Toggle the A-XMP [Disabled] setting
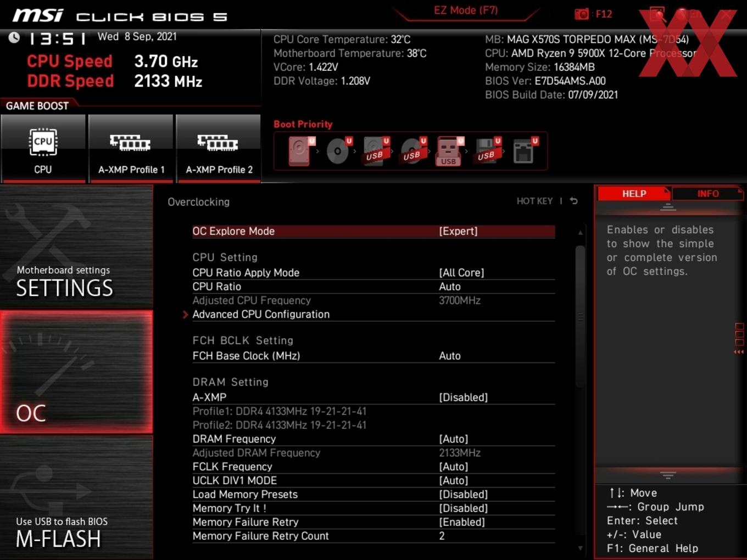The image size is (747, 560). 463,397
